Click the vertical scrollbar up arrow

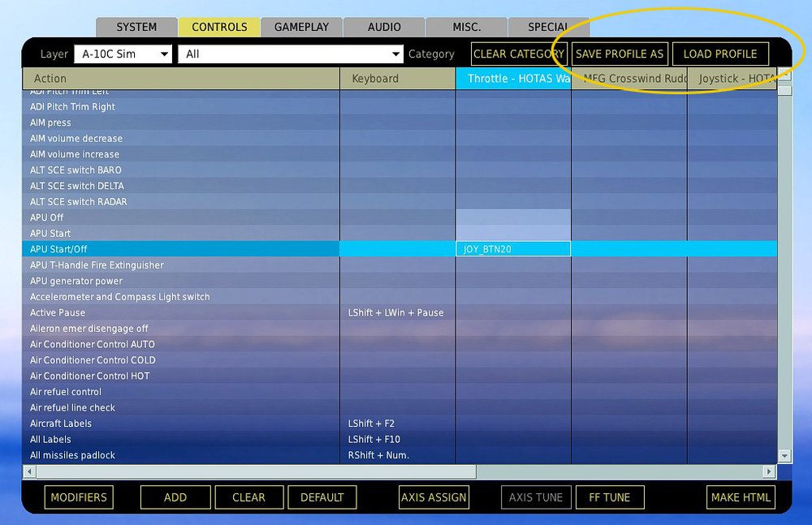(784, 75)
